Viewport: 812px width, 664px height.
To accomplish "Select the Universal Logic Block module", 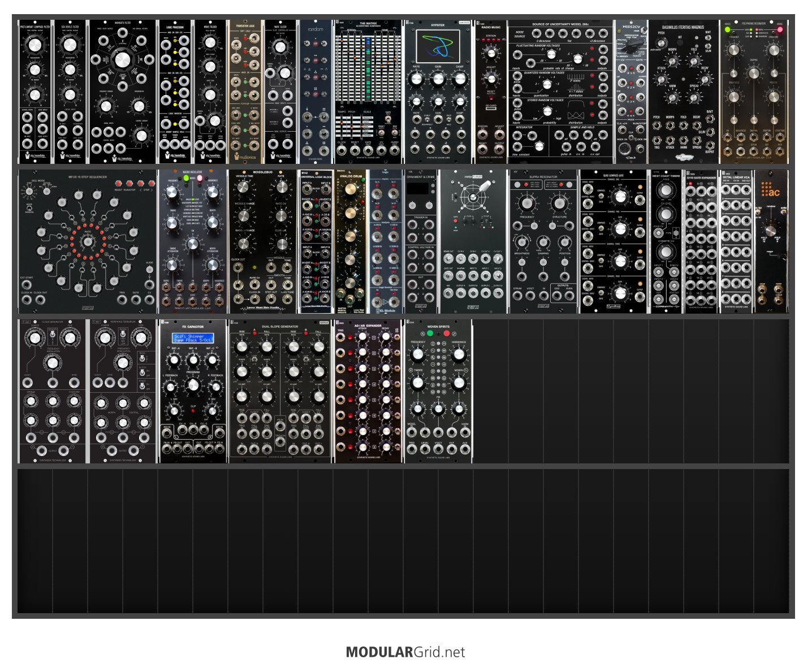I will (x=316, y=241).
